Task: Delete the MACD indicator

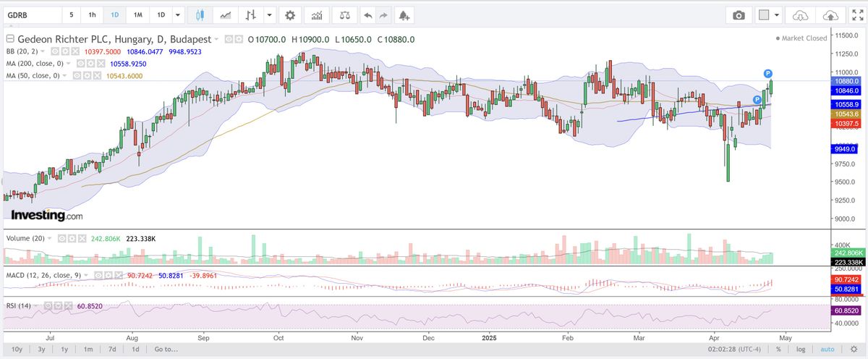Action: click(119, 275)
